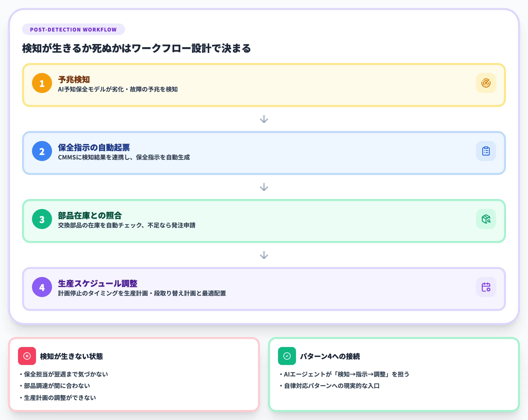Screen dimensions: 528x420
Task: Click the orange step 1 number circle
Action: point(42,83)
